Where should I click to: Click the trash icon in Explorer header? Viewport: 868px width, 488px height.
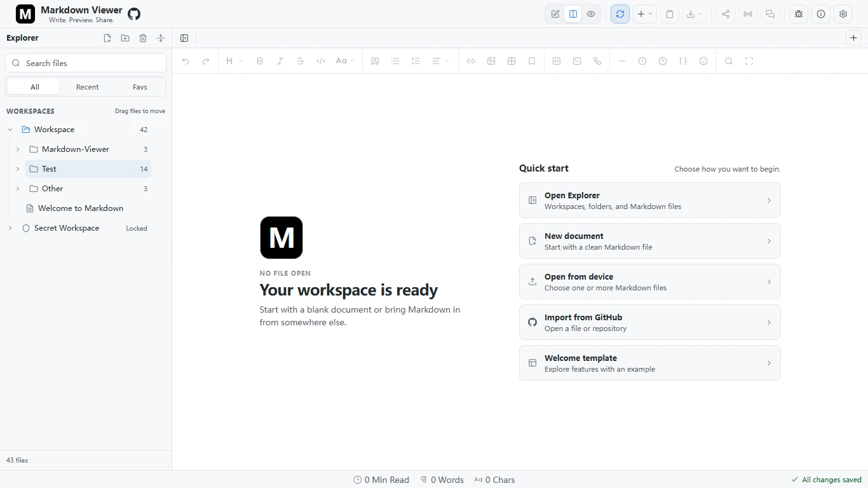143,38
